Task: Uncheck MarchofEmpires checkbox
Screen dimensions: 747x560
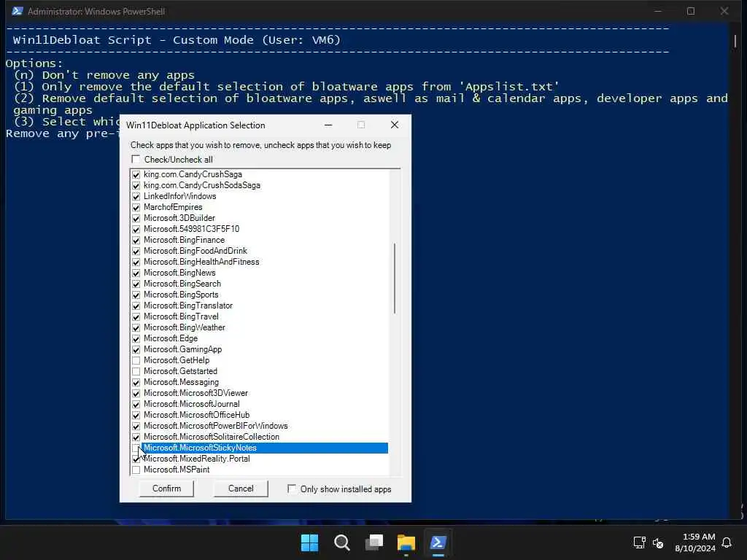Action: [136, 208]
